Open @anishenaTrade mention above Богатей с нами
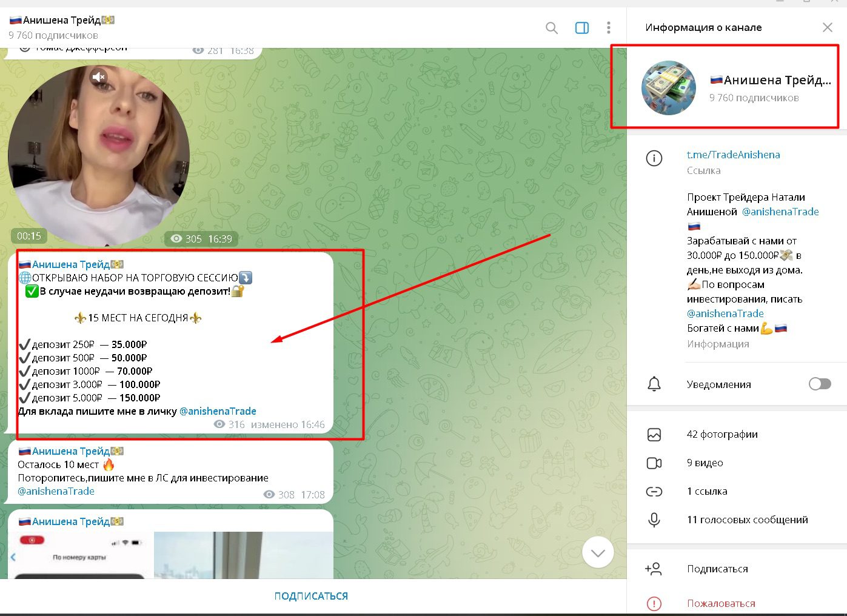Image resolution: width=847 pixels, height=616 pixels. pos(725,313)
